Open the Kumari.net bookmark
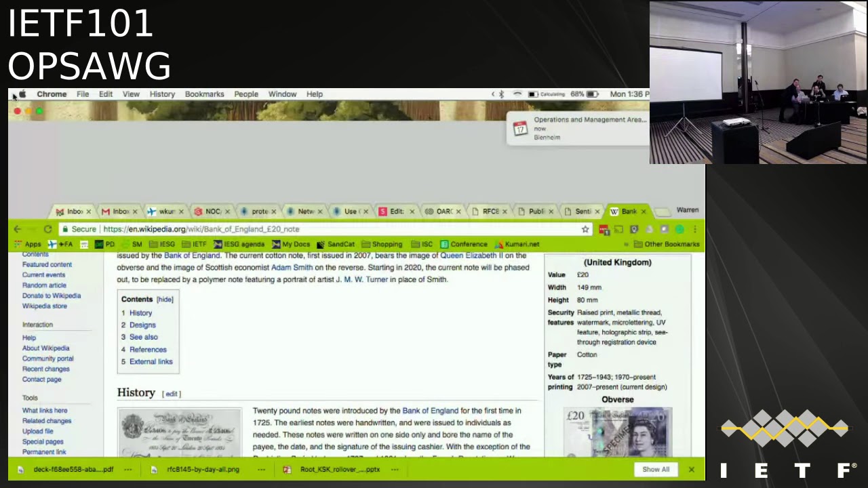This screenshot has width=868, height=488. point(517,244)
